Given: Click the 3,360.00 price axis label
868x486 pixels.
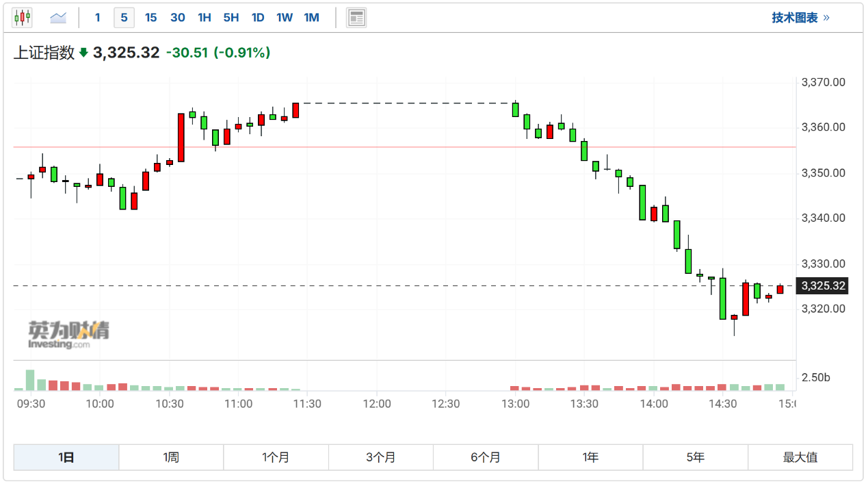Looking at the screenshot, I should point(823,127).
